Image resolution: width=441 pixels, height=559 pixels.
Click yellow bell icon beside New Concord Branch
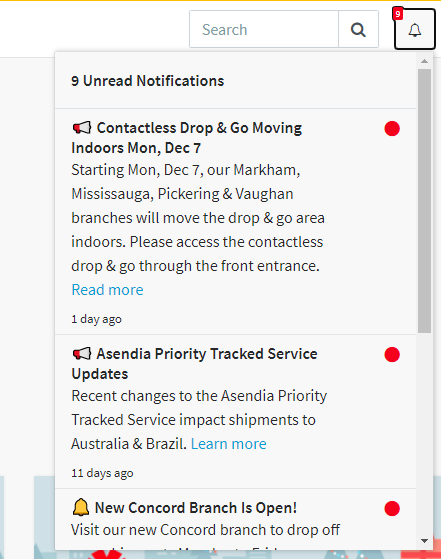[81, 507]
